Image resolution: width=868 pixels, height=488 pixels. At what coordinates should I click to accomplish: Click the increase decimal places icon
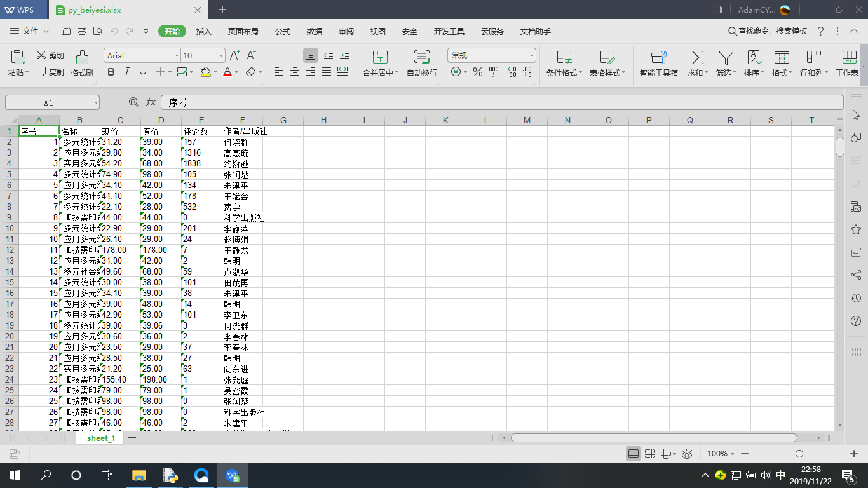point(511,72)
